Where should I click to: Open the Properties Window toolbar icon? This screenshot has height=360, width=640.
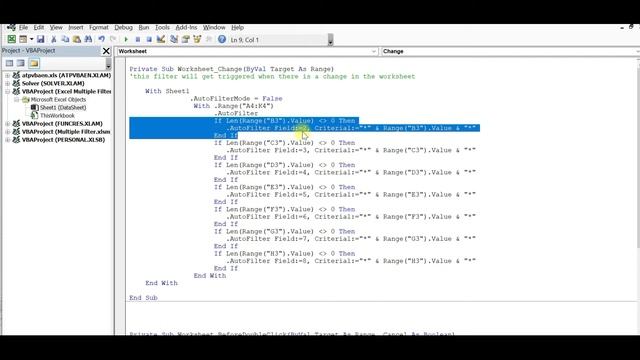click(186, 39)
